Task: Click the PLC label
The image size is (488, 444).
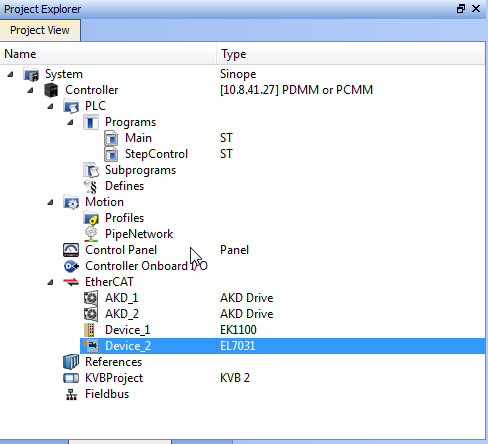Action: [x=95, y=106]
